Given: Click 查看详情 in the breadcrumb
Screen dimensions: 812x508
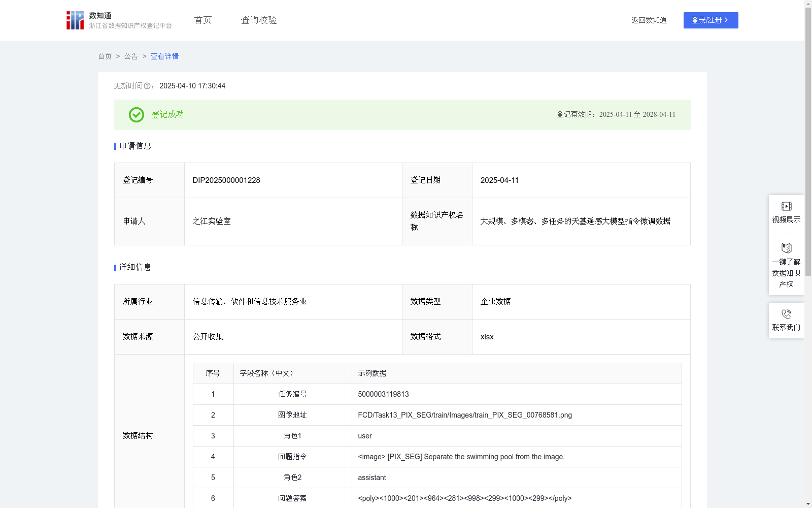Looking at the screenshot, I should [164, 56].
